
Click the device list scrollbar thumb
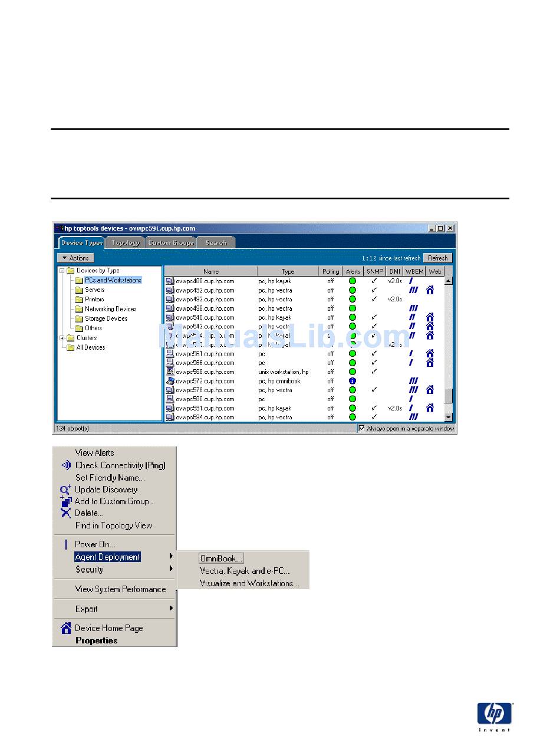448,396
